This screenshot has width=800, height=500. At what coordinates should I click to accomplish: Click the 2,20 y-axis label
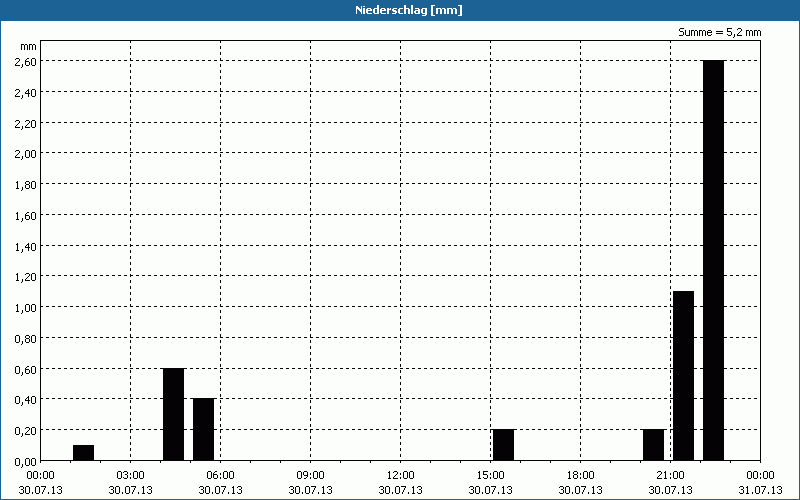point(26,123)
